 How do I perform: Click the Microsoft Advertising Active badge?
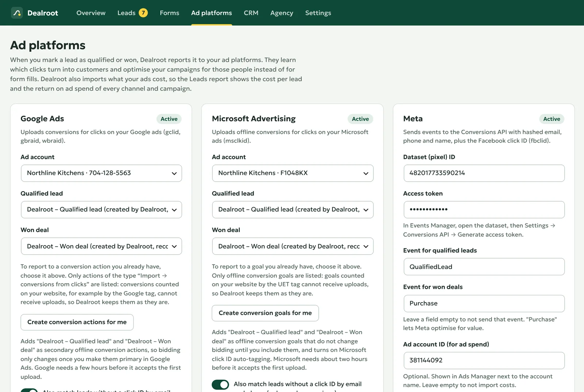point(360,119)
